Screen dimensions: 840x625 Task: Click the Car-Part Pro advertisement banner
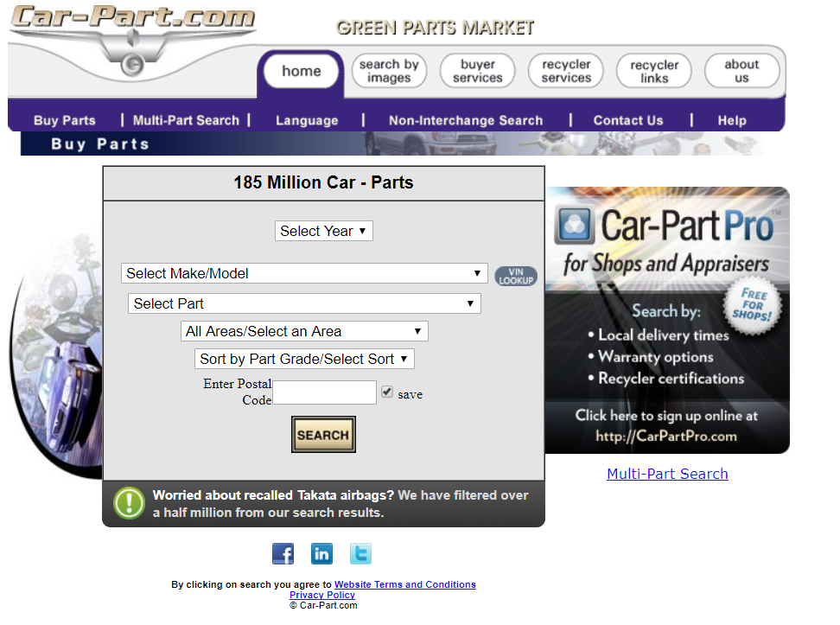pos(667,320)
